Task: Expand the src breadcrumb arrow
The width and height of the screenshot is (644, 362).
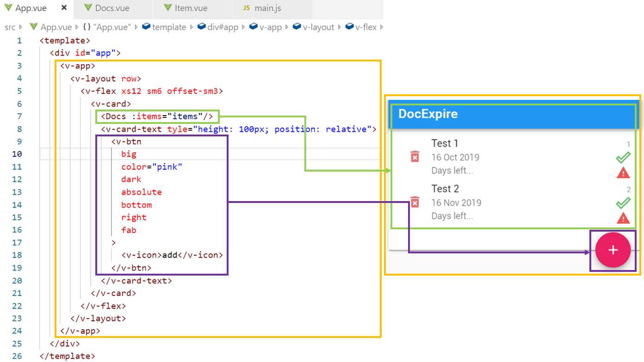Action: (21, 27)
